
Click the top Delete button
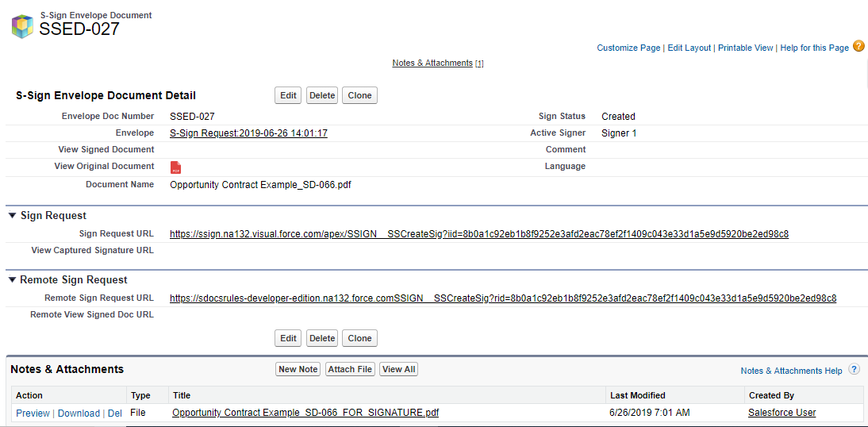(x=322, y=95)
